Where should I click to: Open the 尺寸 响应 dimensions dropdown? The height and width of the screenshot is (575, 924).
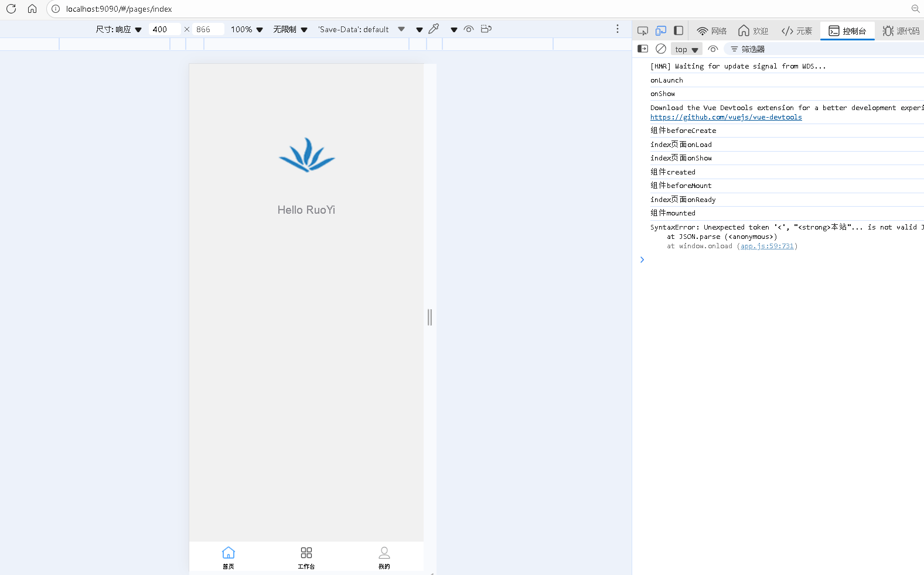[119, 29]
